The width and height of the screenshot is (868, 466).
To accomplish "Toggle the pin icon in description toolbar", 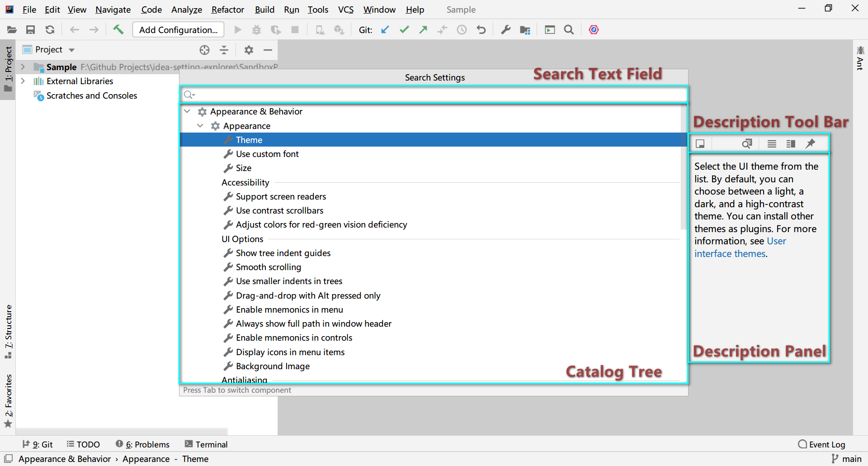I will coord(811,143).
